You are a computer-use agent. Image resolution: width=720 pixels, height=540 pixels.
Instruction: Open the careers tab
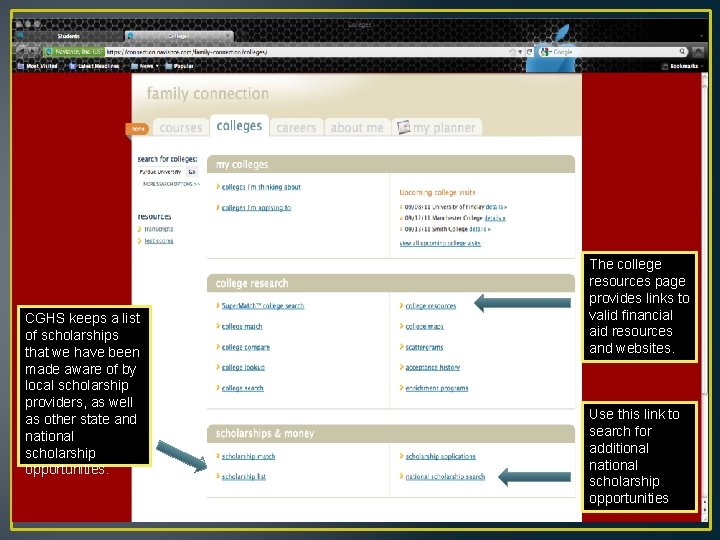tap(296, 128)
